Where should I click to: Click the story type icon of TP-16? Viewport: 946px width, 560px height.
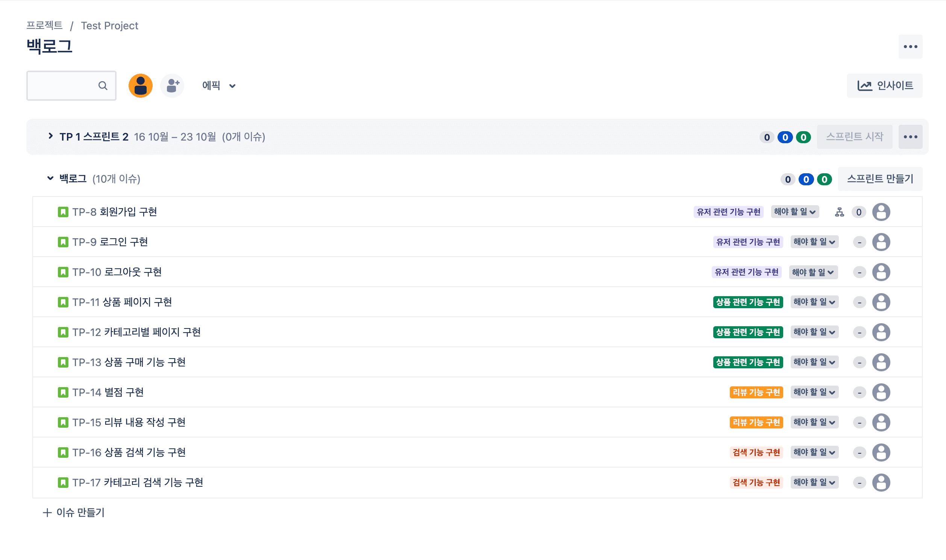click(x=63, y=452)
